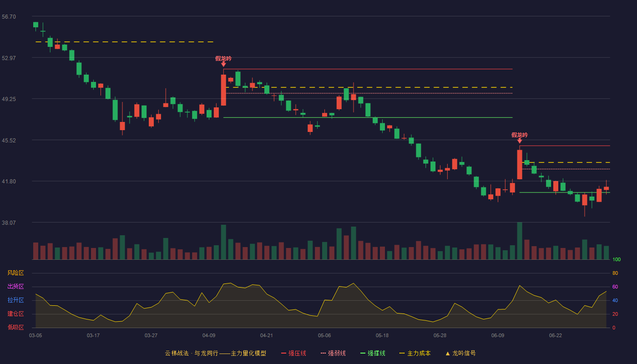Screen dimensions: 637x364
Task: Click the 假龙吟 marker on the June candle
Action: 520,135
